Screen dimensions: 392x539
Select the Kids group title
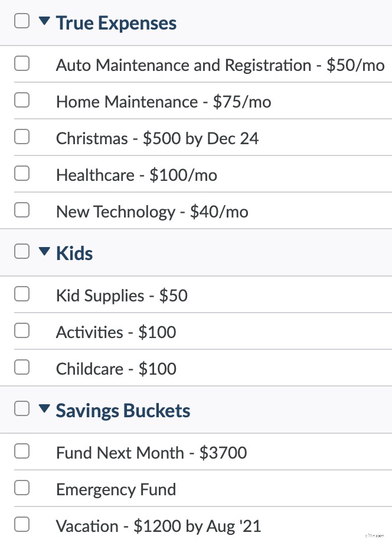click(74, 253)
